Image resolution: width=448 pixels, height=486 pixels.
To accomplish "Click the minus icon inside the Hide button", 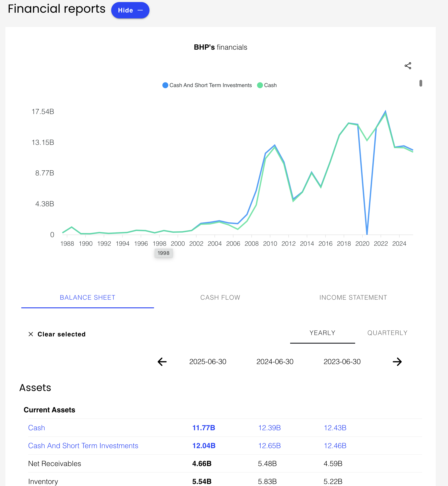I will (141, 10).
